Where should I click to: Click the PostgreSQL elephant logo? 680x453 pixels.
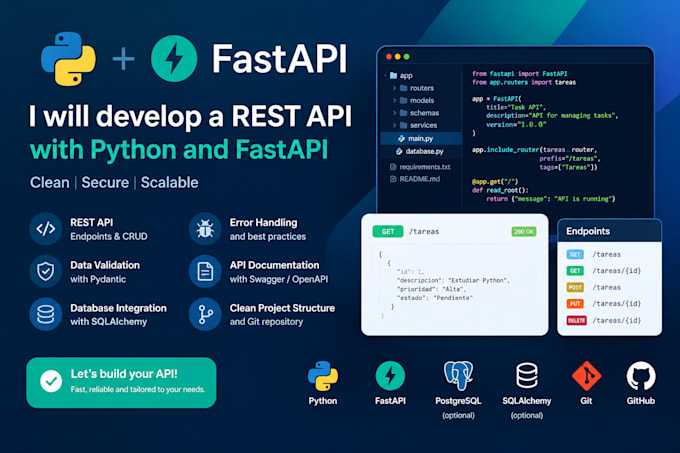[x=458, y=375]
